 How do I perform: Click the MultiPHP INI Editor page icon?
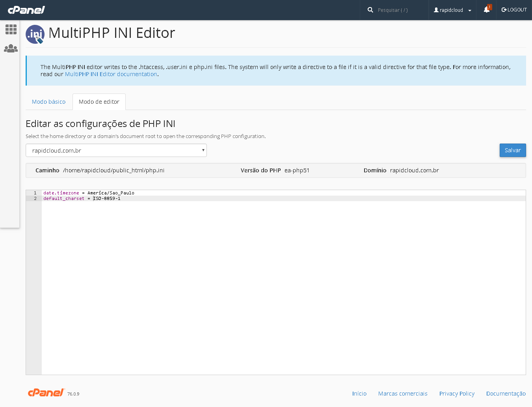[x=35, y=34]
